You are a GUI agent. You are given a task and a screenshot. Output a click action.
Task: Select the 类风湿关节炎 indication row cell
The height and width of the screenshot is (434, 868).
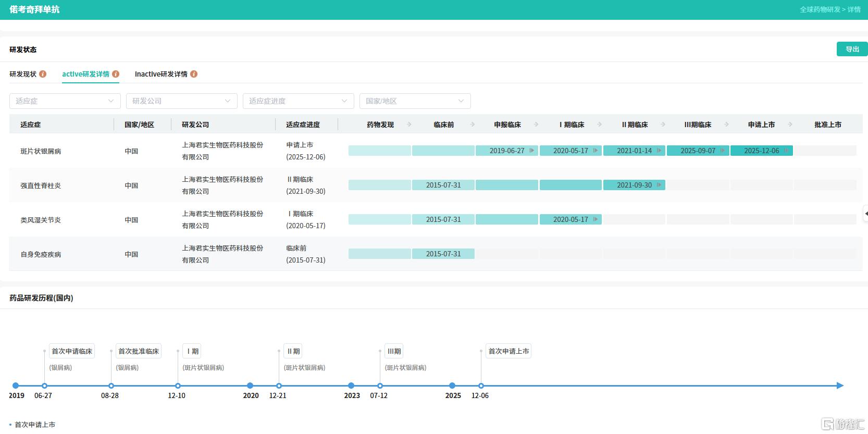41,220
